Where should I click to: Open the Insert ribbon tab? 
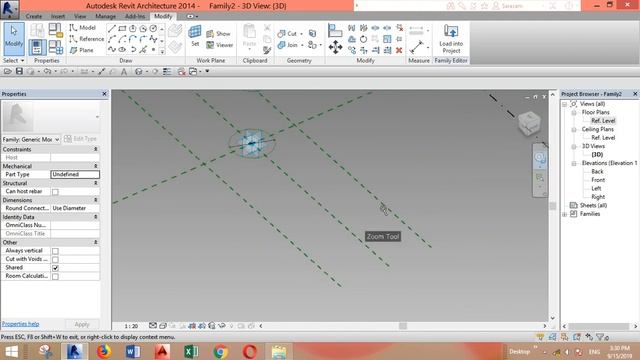[58, 16]
